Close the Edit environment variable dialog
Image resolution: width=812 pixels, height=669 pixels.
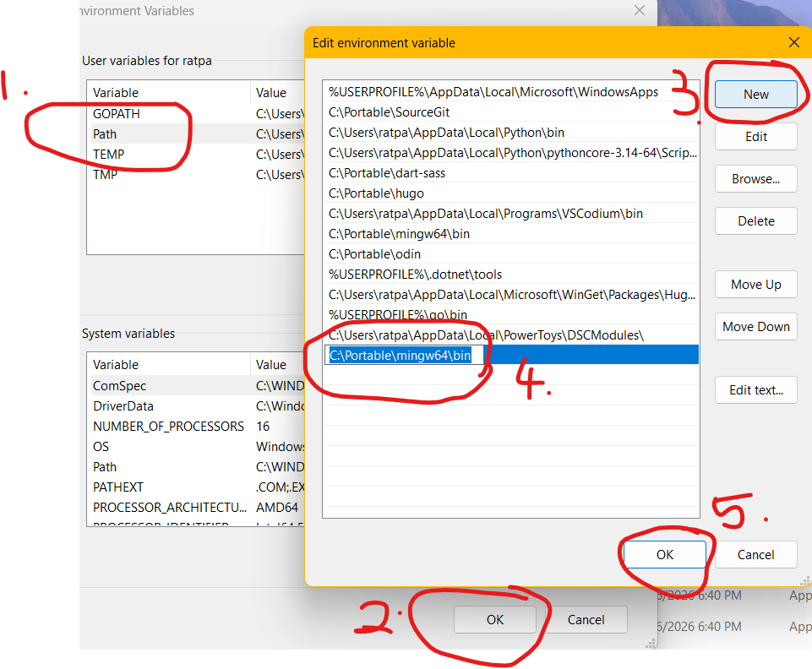[x=793, y=42]
